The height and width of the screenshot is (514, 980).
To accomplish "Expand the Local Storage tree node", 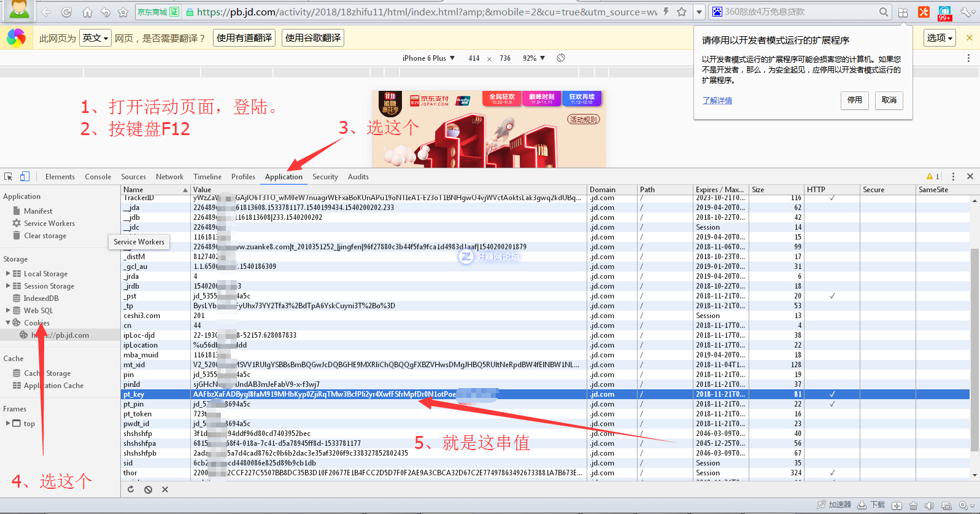I will point(8,274).
